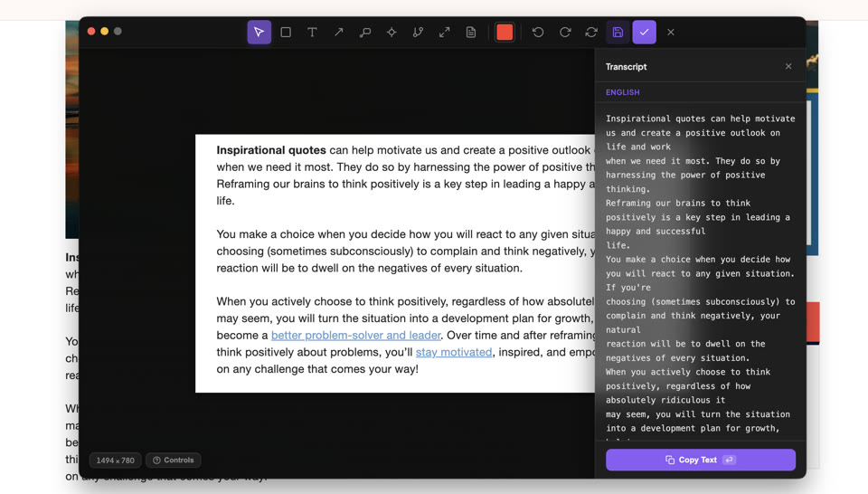This screenshot has height=494, width=868.
Task: Pick the arrow drawing tool
Action: pyautogui.click(x=339, y=33)
